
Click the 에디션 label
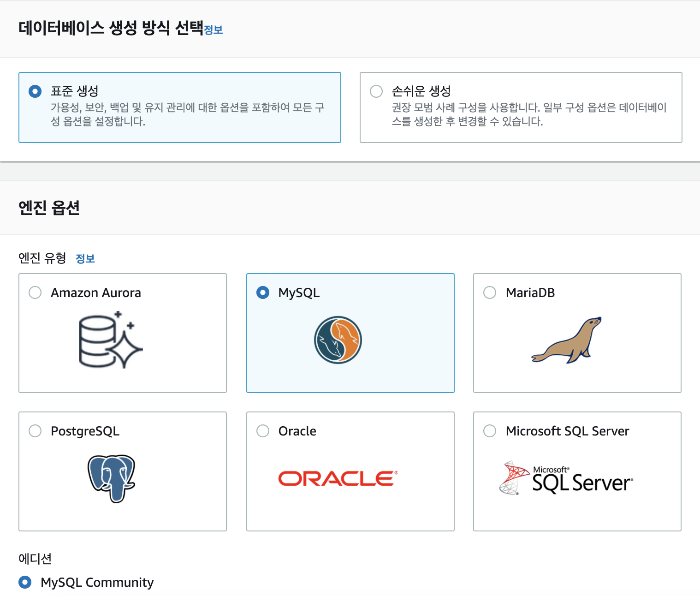click(x=35, y=559)
